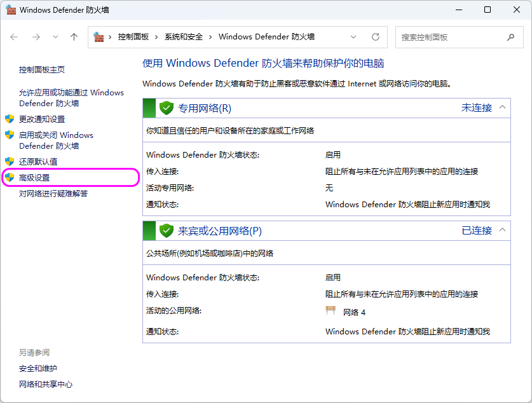
Task: Click the 活动专用网络: label
Action: click(x=170, y=188)
